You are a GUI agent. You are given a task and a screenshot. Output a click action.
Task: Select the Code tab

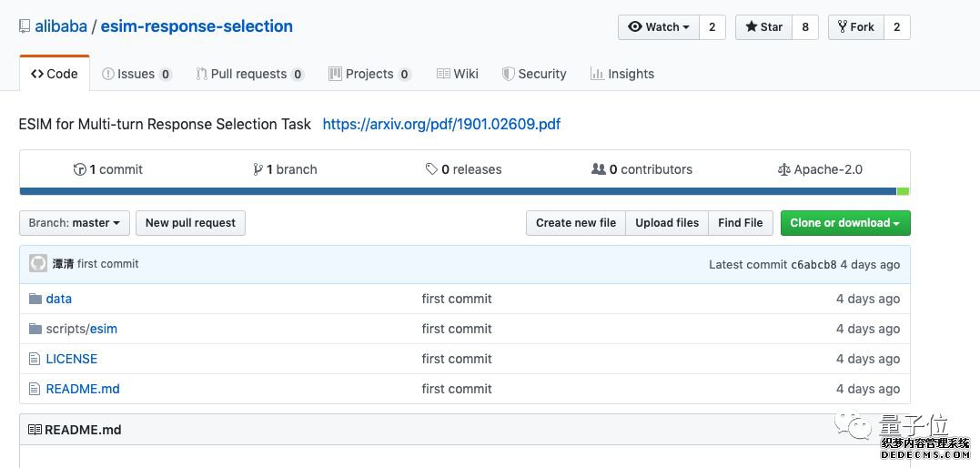[55, 74]
